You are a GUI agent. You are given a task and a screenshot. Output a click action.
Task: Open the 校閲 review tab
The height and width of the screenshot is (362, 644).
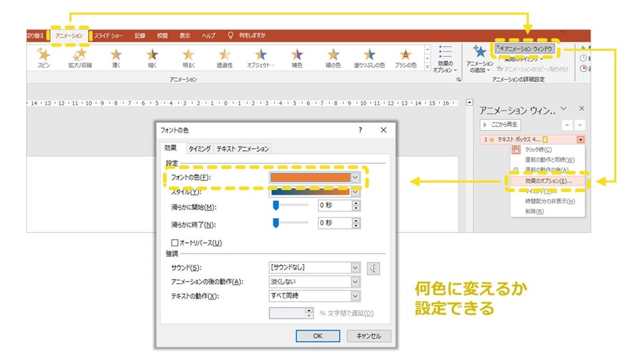(162, 36)
